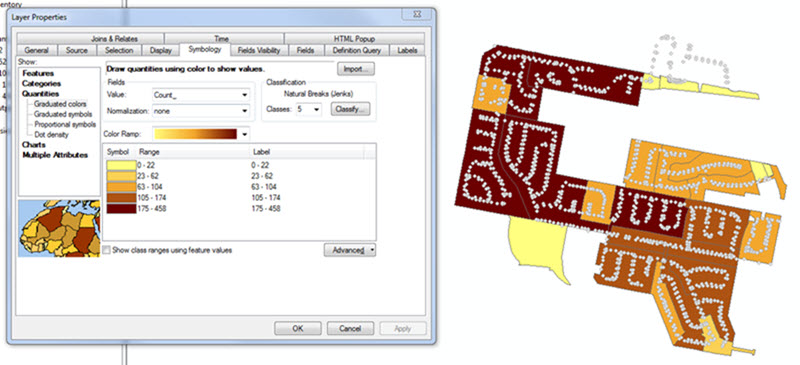The height and width of the screenshot is (365, 800).
Task: Click the 105 - 174 brown symbol swatch
Action: pyautogui.click(x=121, y=198)
